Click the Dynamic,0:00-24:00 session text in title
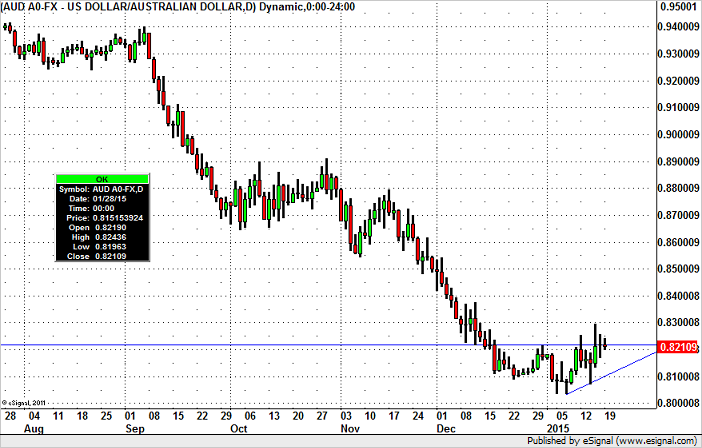The width and height of the screenshot is (702, 448). (307, 6)
